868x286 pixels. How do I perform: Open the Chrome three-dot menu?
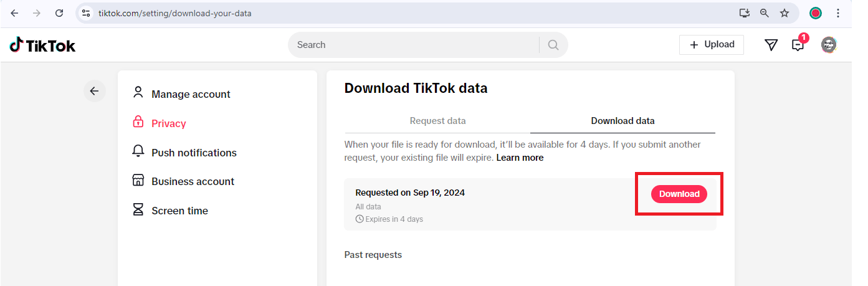click(x=838, y=12)
